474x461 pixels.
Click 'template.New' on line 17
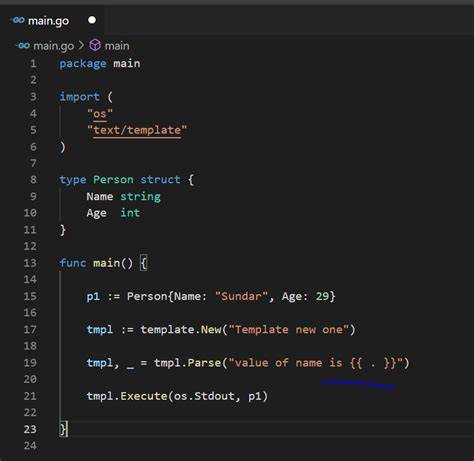[x=181, y=330]
